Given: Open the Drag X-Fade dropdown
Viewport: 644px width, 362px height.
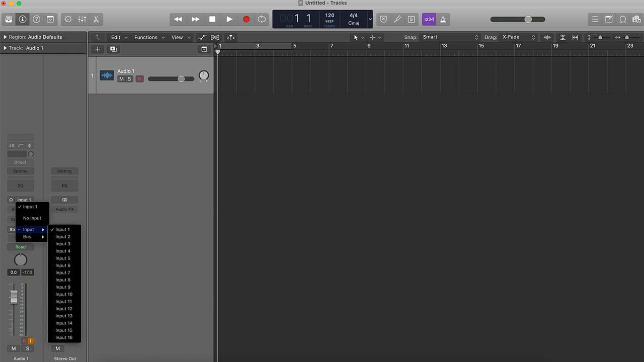Looking at the screenshot, I should [518, 37].
